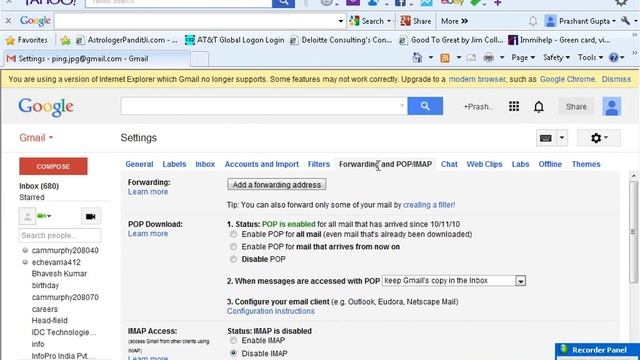Image resolution: width=640 pixels, height=360 pixels.
Task: Switch to the Filters settings tab
Action: (318, 164)
